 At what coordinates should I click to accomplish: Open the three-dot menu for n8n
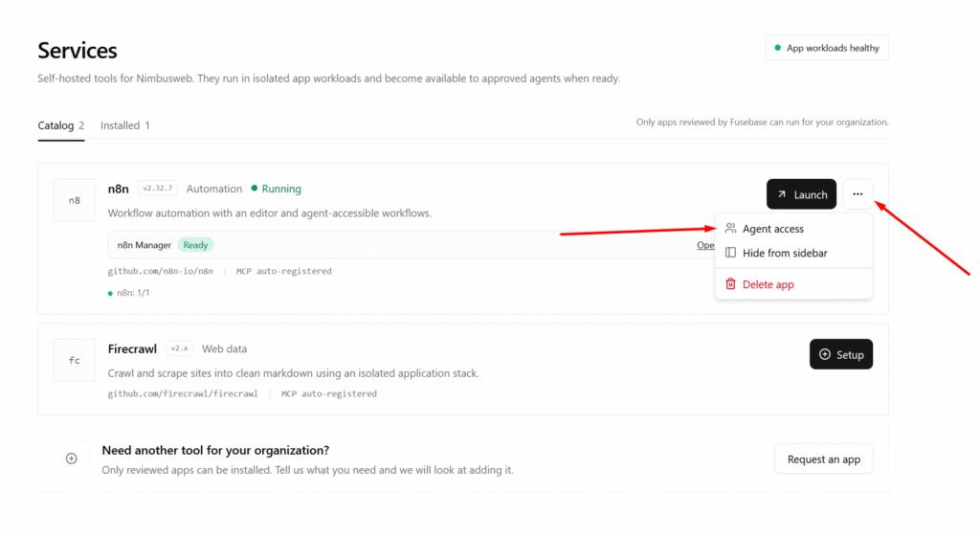857,194
